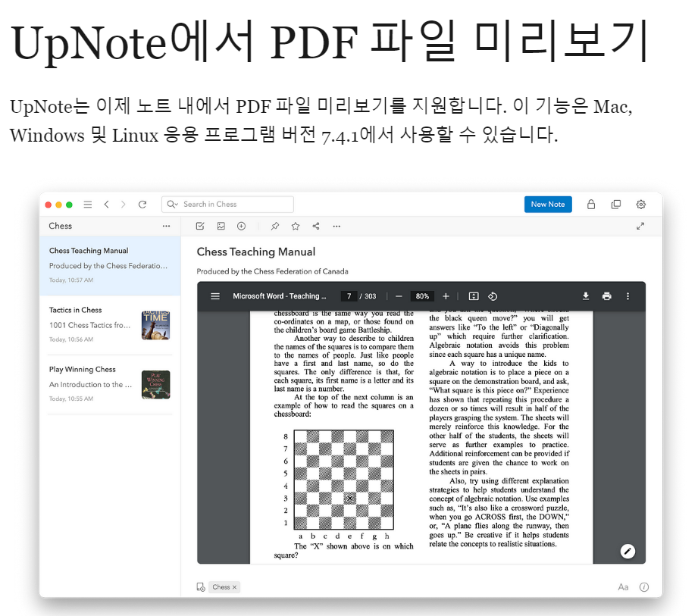The image size is (698, 616).
Task: Open PDF viewer more actions menu
Action: pyautogui.click(x=628, y=296)
